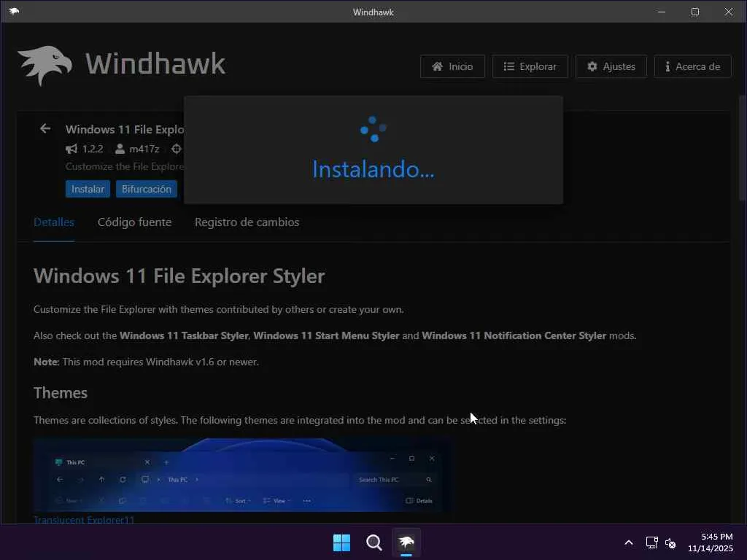Click the Windows 11 Start Menu Styler link
This screenshot has height=560, width=747.
click(x=326, y=335)
